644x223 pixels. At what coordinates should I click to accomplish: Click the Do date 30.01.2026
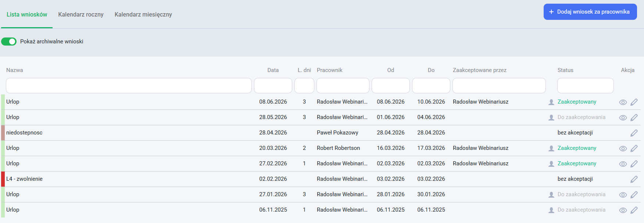(431, 194)
